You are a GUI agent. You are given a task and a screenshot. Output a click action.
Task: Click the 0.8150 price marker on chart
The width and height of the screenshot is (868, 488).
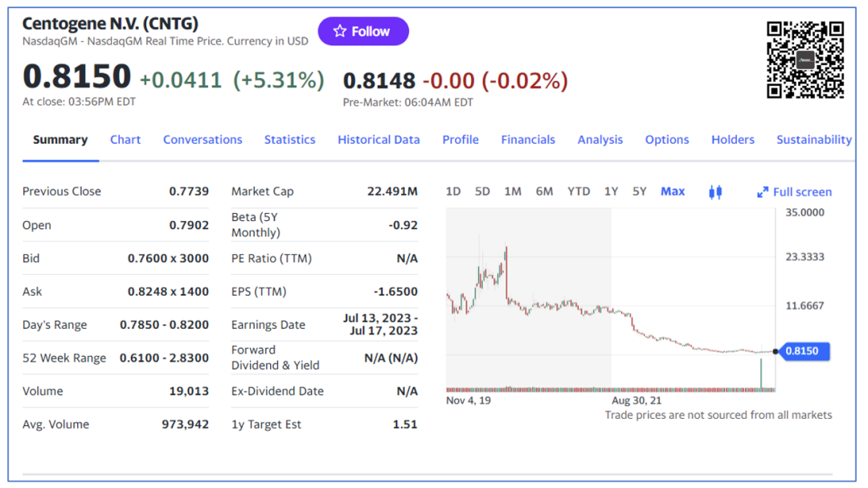[x=806, y=351]
